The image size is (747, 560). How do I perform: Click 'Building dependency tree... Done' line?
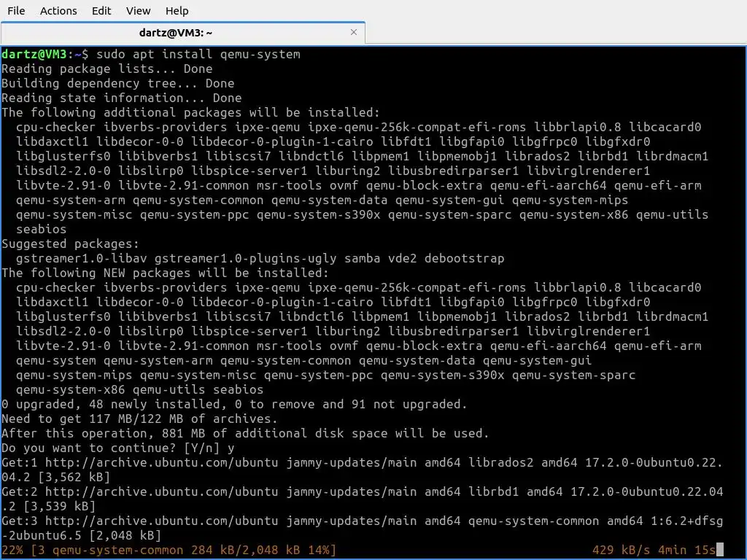point(117,83)
